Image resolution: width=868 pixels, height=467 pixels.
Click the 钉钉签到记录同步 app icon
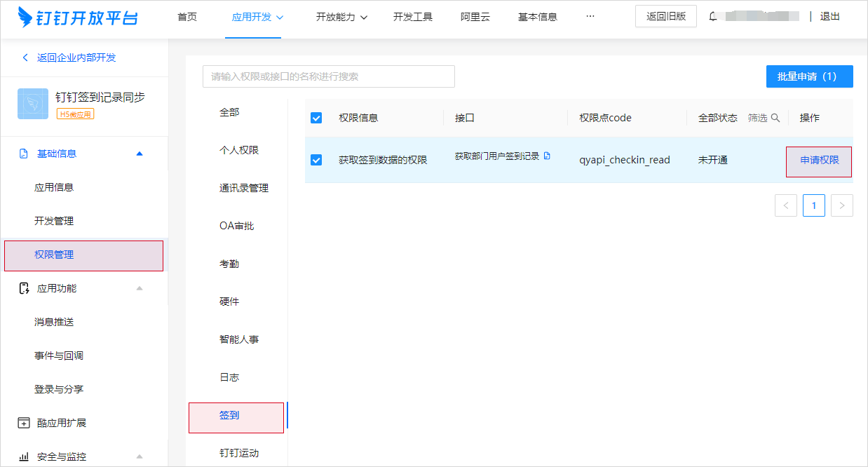[x=33, y=104]
